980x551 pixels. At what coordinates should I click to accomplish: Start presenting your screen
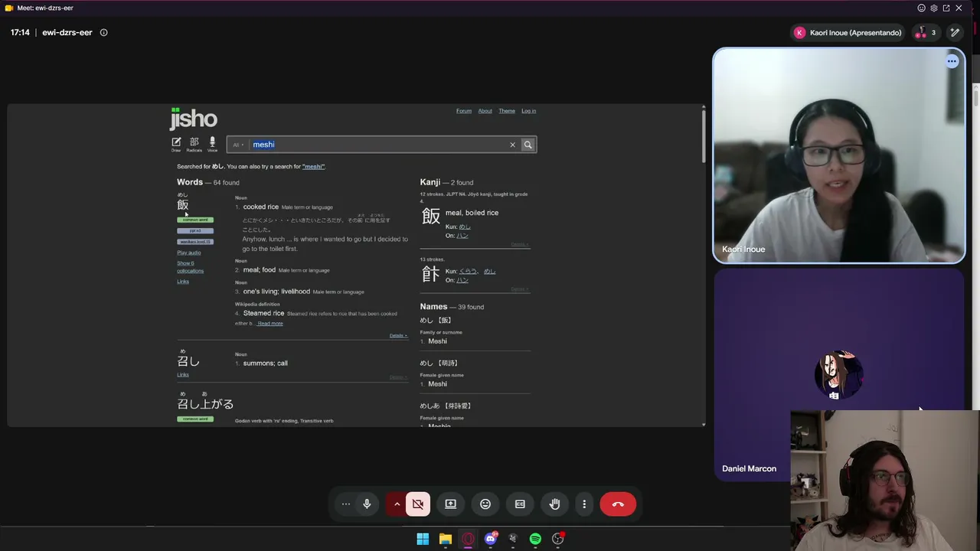[451, 504]
